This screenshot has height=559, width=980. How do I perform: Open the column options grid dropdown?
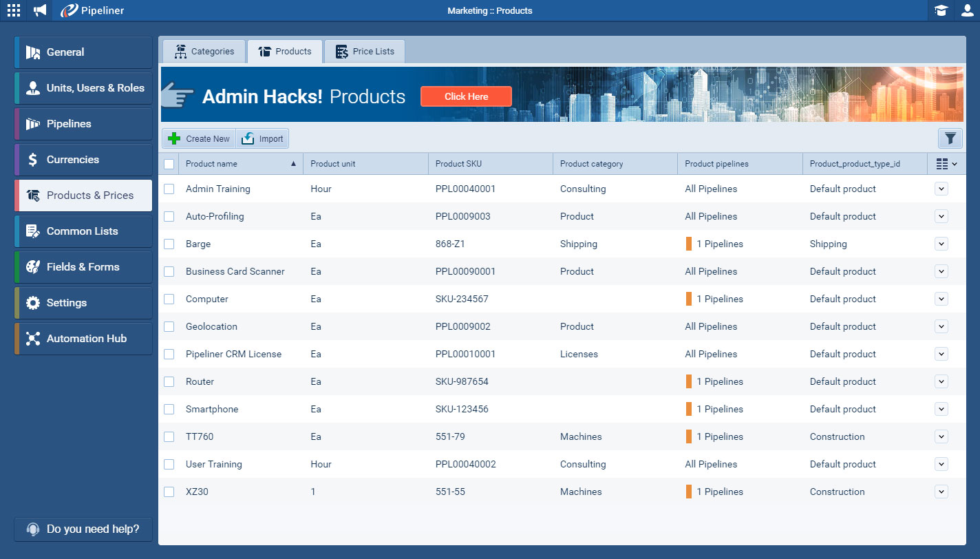pyautogui.click(x=946, y=163)
